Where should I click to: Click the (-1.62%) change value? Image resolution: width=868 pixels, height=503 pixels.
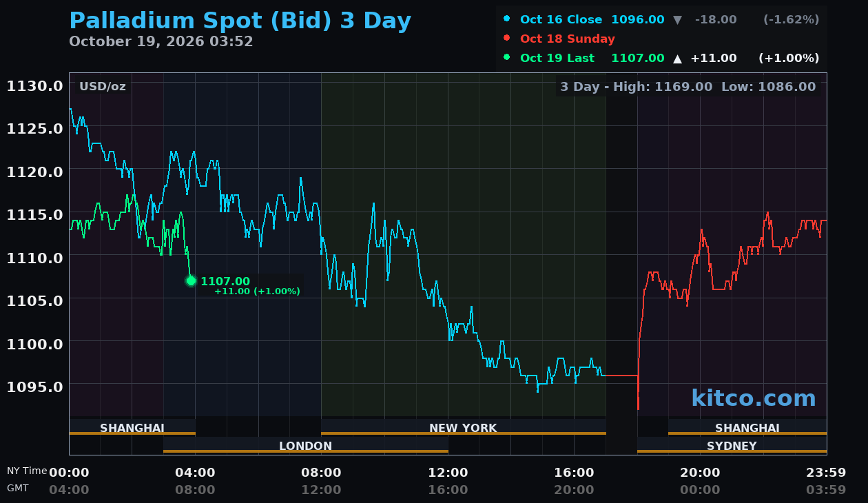pyautogui.click(x=791, y=20)
